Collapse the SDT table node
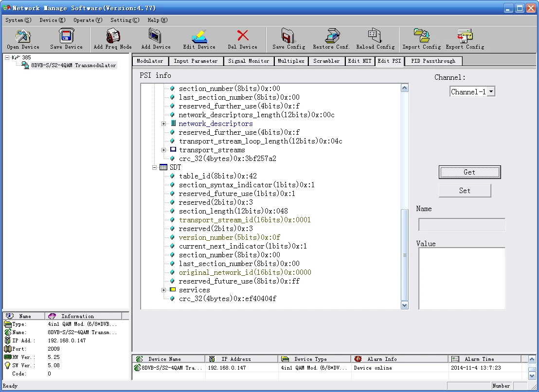The height and width of the screenshot is (392, 539). [155, 168]
